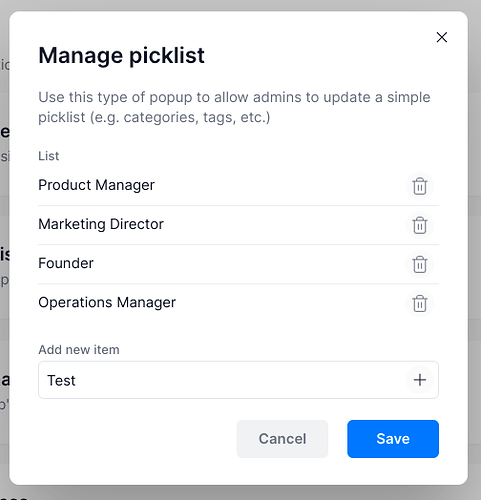481x500 pixels.
Task: Select the Marketing Director list row
Action: pyautogui.click(x=238, y=225)
